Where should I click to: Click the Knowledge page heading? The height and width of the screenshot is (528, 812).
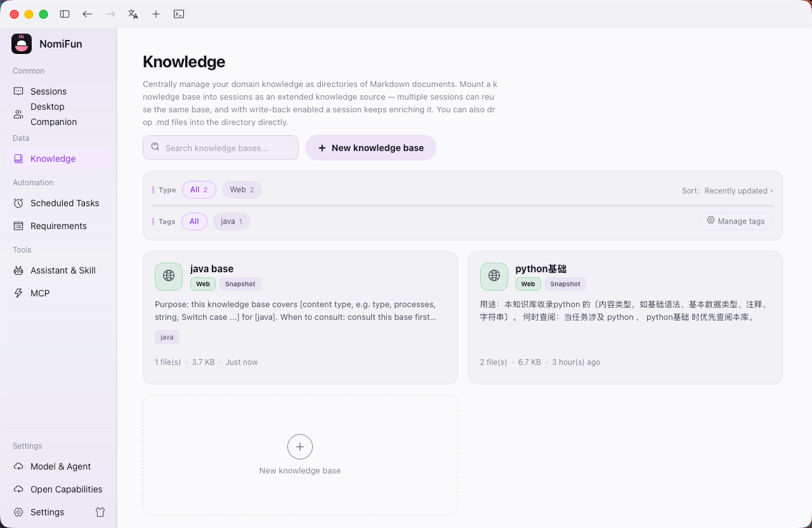click(x=184, y=62)
